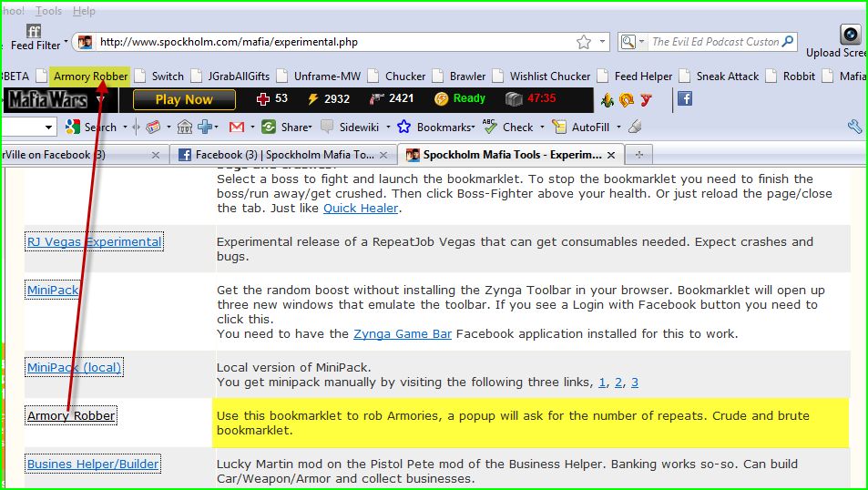Click the health cross icon showing 53
This screenshot has width=868, height=490.
pyautogui.click(x=263, y=99)
